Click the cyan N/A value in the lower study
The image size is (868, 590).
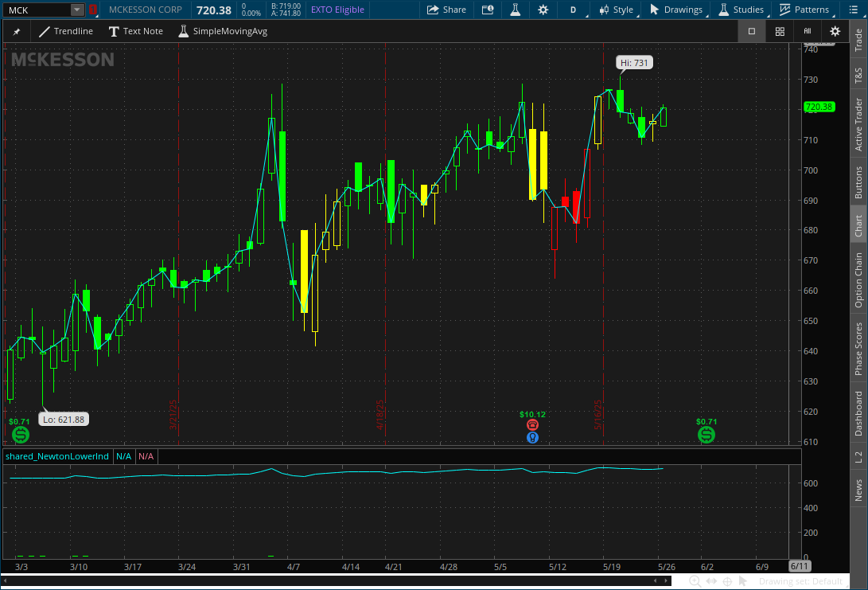click(123, 456)
